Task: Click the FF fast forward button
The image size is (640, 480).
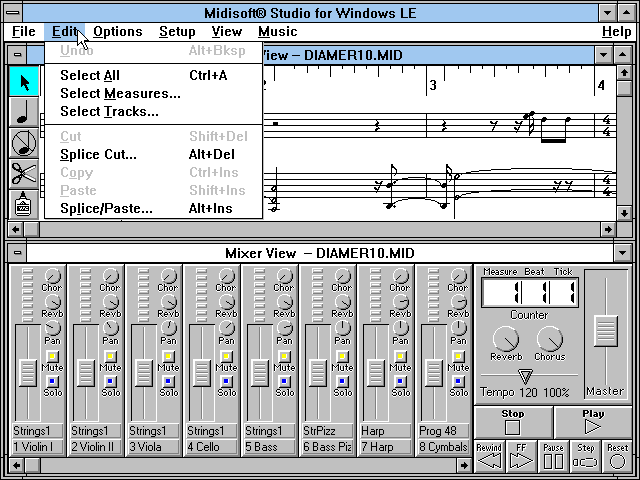Action: click(521, 456)
